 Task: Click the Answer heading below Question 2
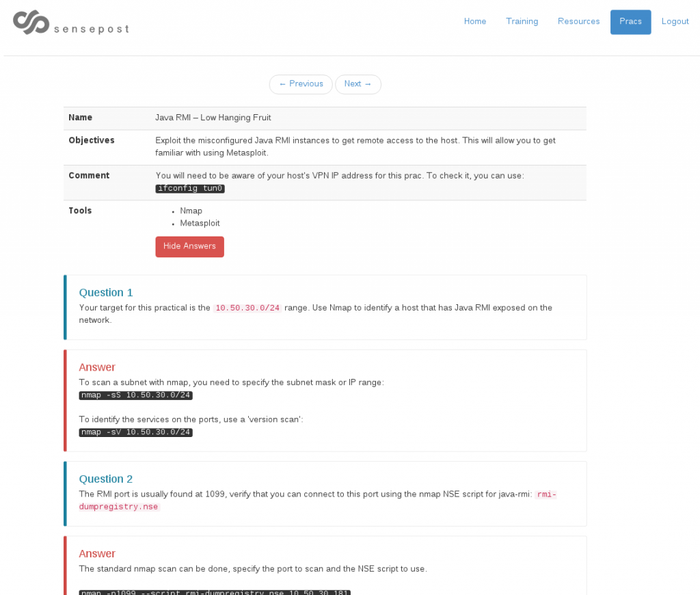pyautogui.click(x=97, y=553)
